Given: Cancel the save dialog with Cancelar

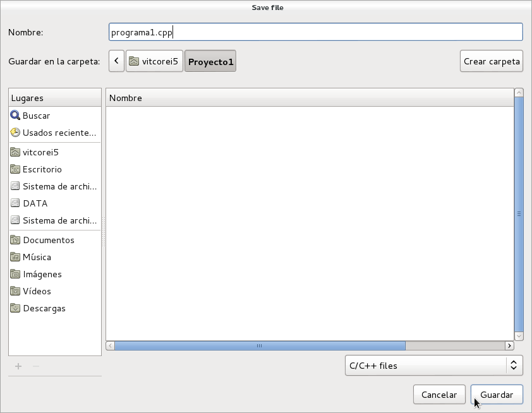Looking at the screenshot, I should click(439, 394).
